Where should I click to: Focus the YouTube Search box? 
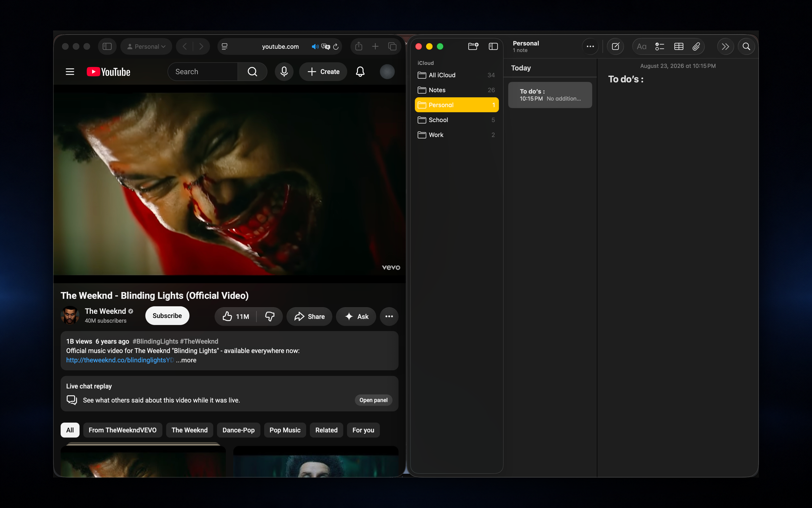pyautogui.click(x=203, y=72)
